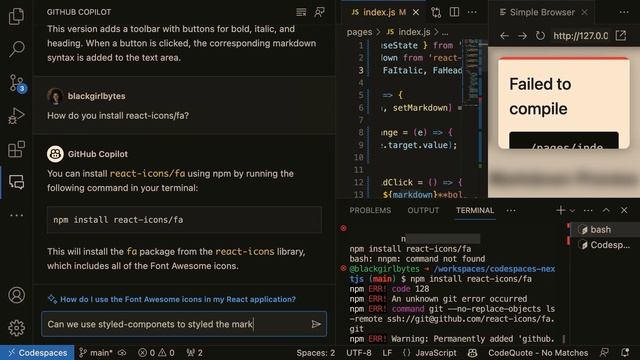Click the pages breadcrumb segment

click(359, 32)
